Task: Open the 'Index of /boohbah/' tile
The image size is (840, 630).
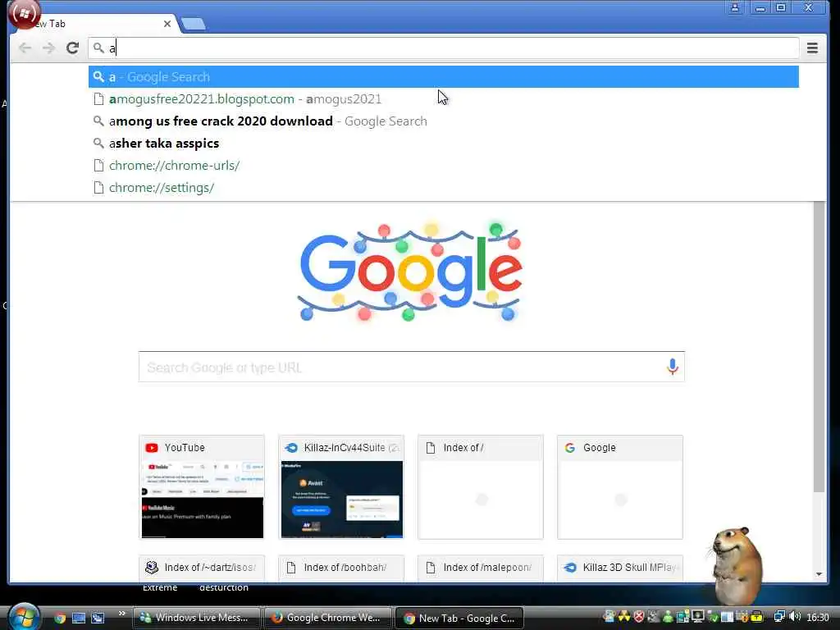Action: tap(341, 568)
